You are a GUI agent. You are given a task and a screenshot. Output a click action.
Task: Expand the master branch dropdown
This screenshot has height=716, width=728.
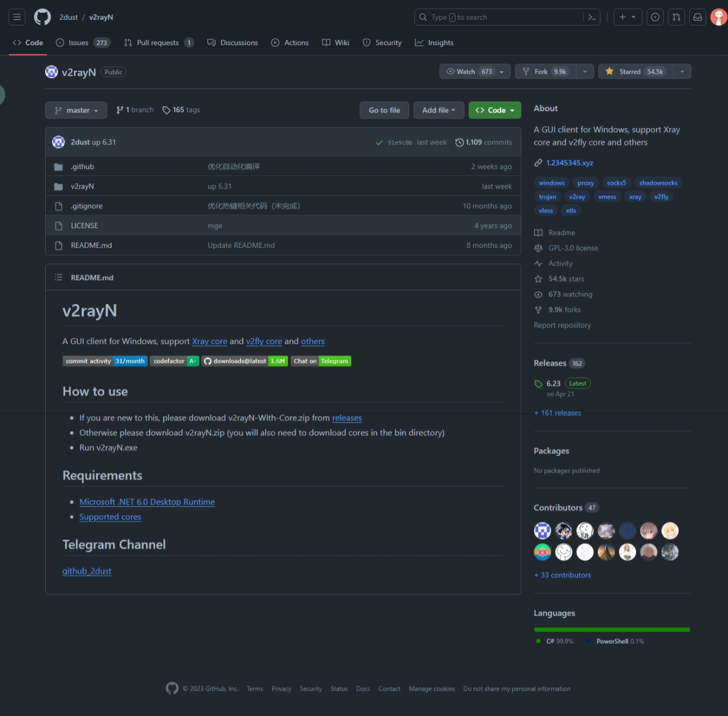(76, 110)
